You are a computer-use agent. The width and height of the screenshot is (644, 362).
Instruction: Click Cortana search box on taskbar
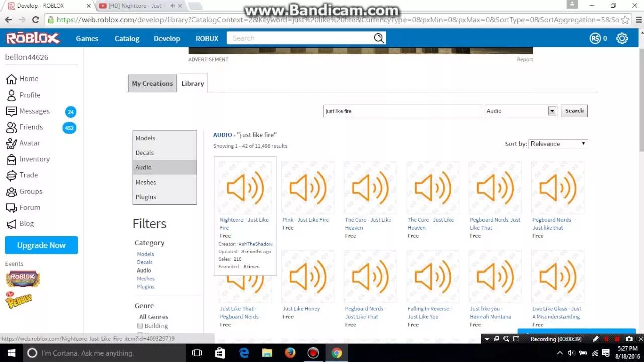[x=104, y=353]
